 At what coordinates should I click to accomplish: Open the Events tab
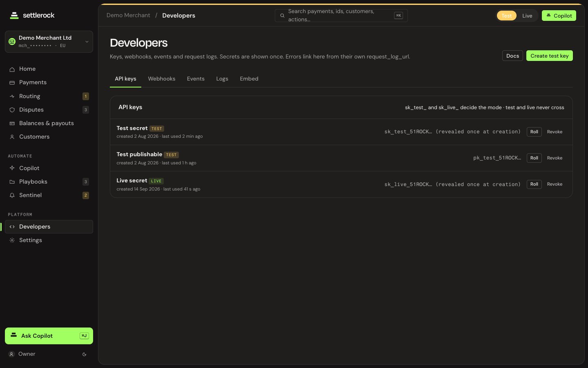point(196,79)
